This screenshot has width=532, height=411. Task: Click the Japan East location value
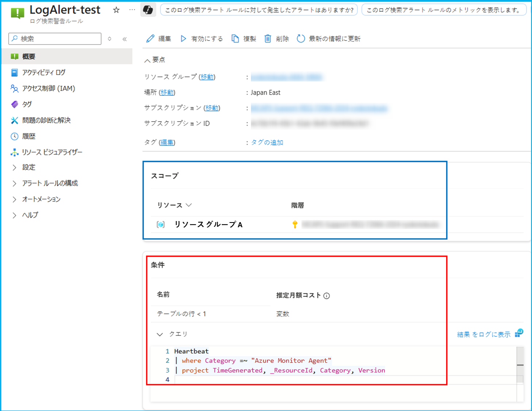[265, 93]
